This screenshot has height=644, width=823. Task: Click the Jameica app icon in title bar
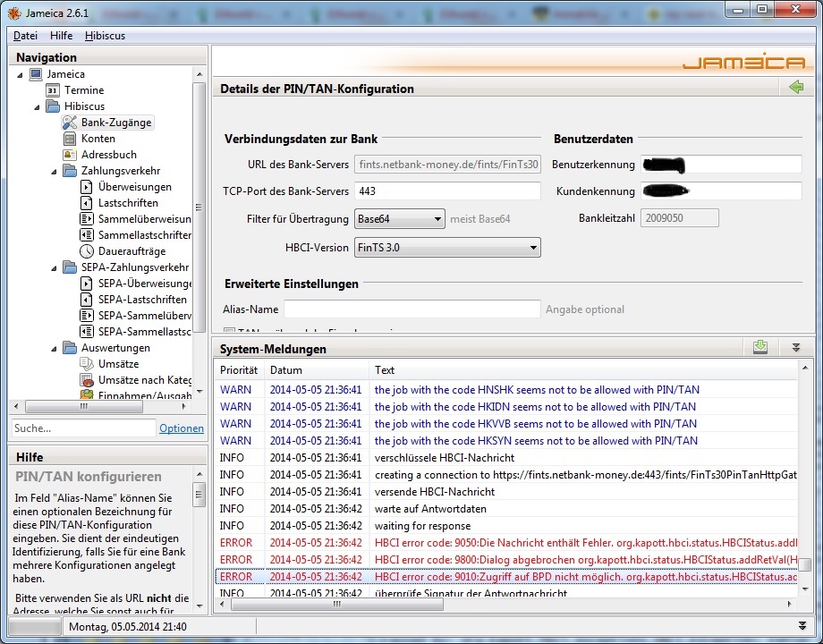click(x=14, y=13)
